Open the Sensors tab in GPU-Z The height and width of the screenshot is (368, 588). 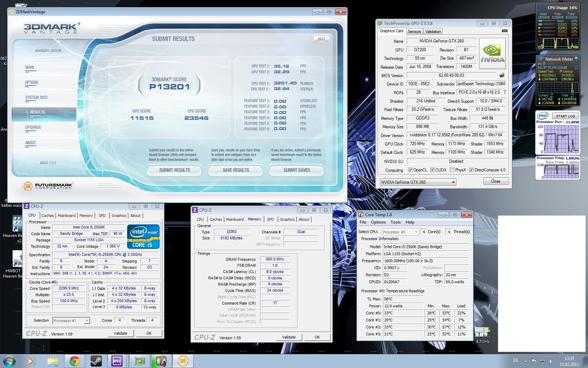pyautogui.click(x=414, y=32)
